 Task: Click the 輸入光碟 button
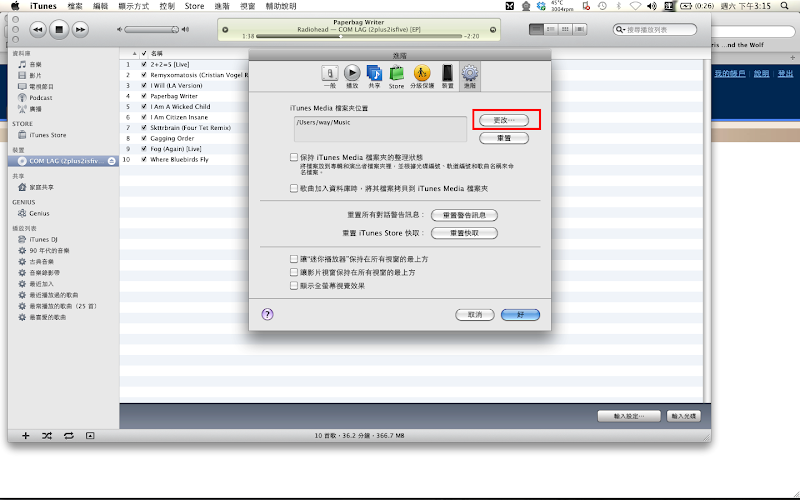coord(684,416)
